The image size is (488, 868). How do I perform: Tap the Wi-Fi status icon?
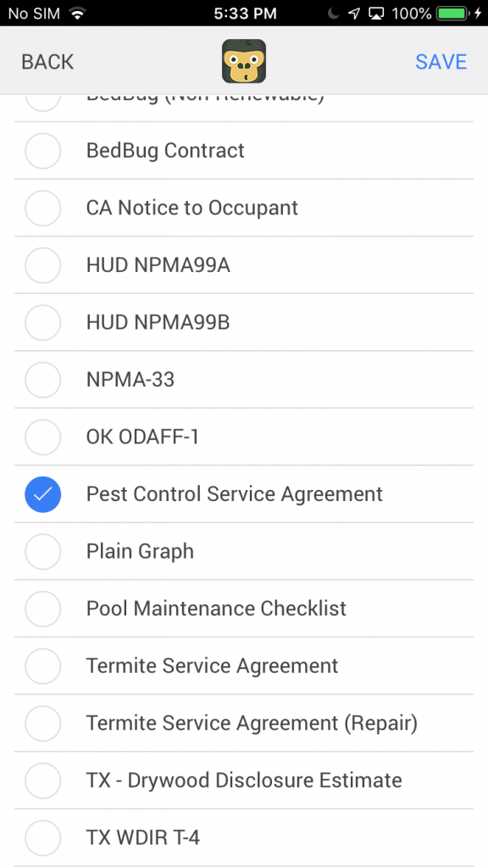pos(79,14)
